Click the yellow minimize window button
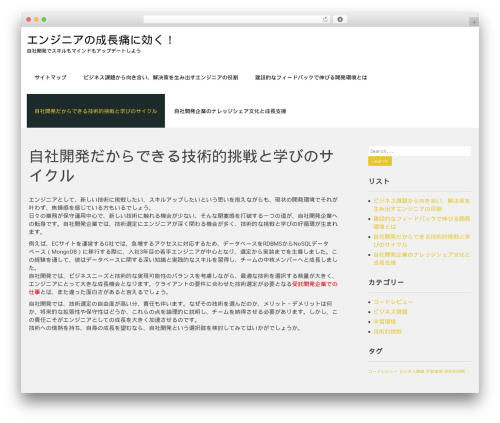500x423 pixels. click(x=36, y=20)
